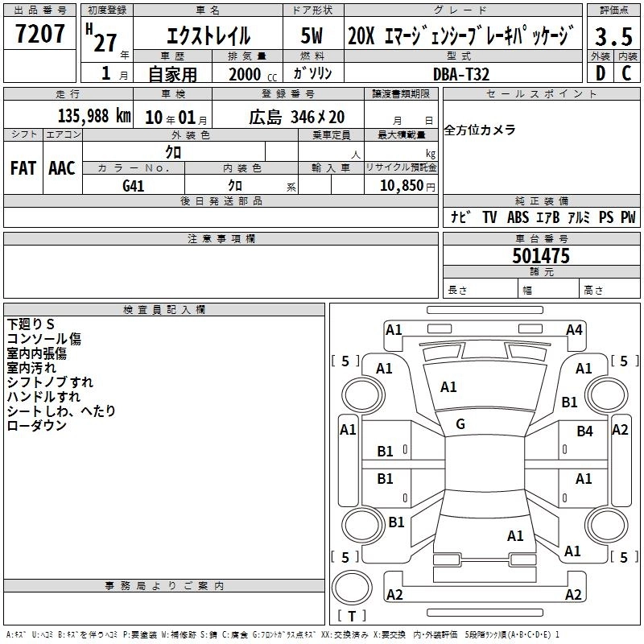Click the shift type FAT

pos(23,168)
